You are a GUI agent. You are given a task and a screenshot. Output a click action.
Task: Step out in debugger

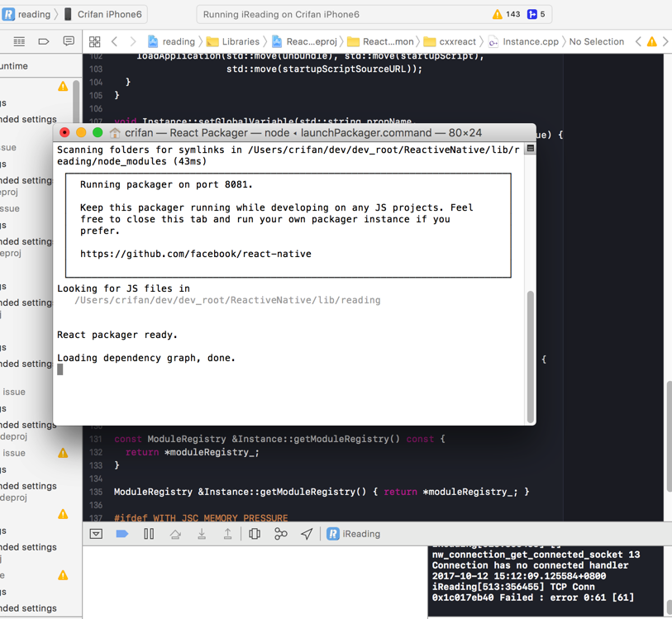227,534
